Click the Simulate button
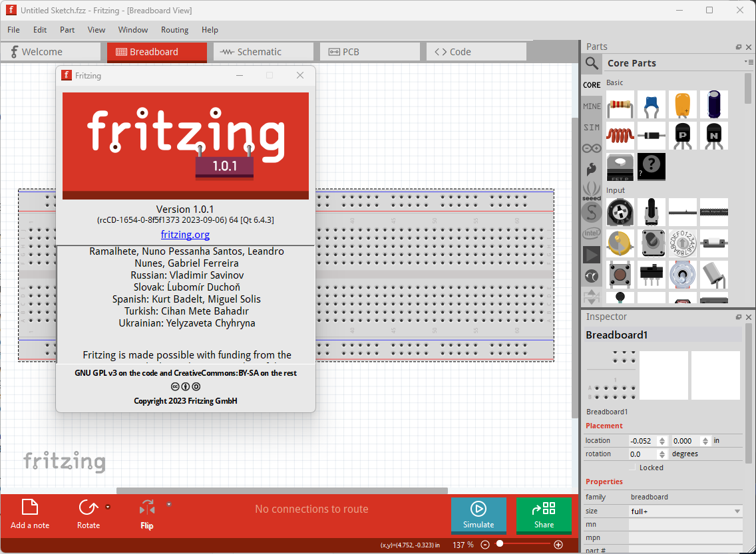 [x=478, y=515]
